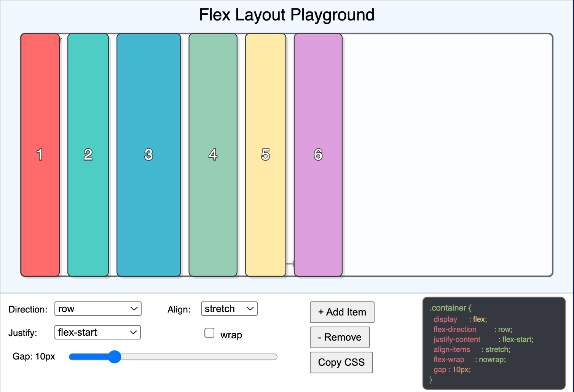This screenshot has height=392, width=574.
Task: Click the flex-direction line in CSS output
Action: 455,329
